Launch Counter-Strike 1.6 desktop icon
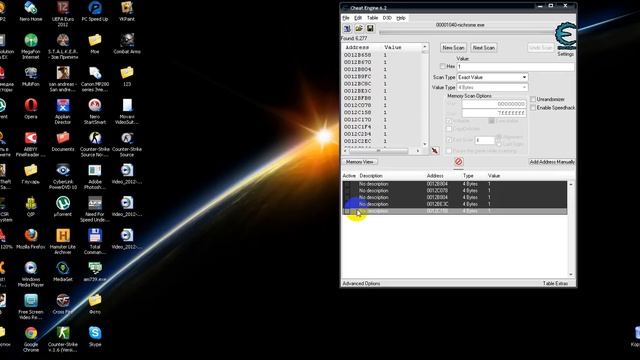Viewport: 640px width, 360px height. tap(63, 339)
